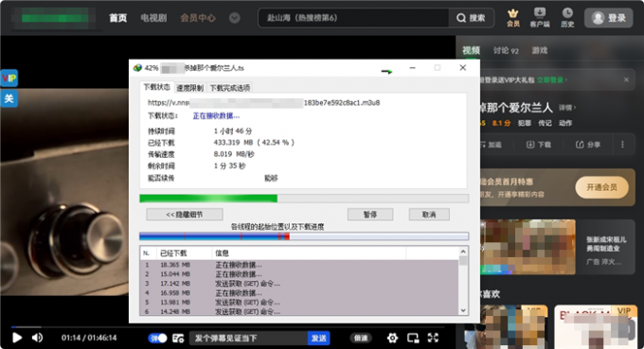The width and height of the screenshot is (644, 349).
Task: Click 已经下载 column header
Action: 184,253
